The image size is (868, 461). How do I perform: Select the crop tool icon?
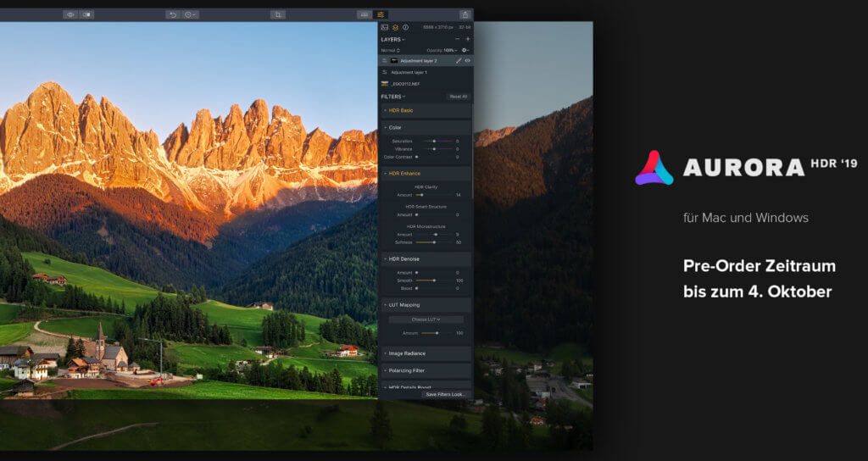coord(278,15)
